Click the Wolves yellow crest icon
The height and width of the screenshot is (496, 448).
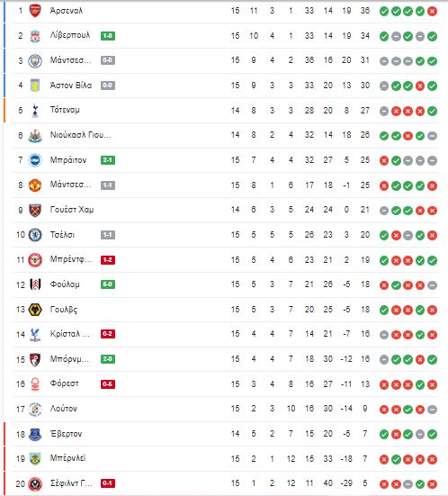[x=35, y=310]
